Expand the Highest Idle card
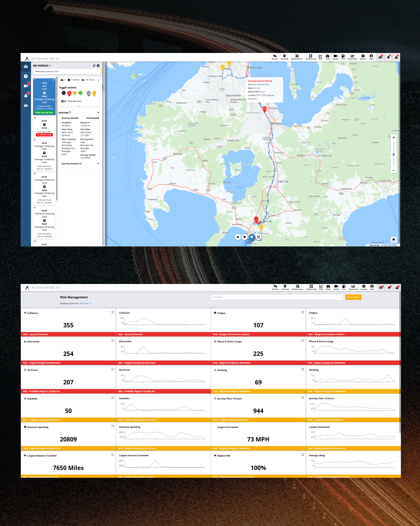Screen dimensions: 420x526 click(x=303, y=455)
